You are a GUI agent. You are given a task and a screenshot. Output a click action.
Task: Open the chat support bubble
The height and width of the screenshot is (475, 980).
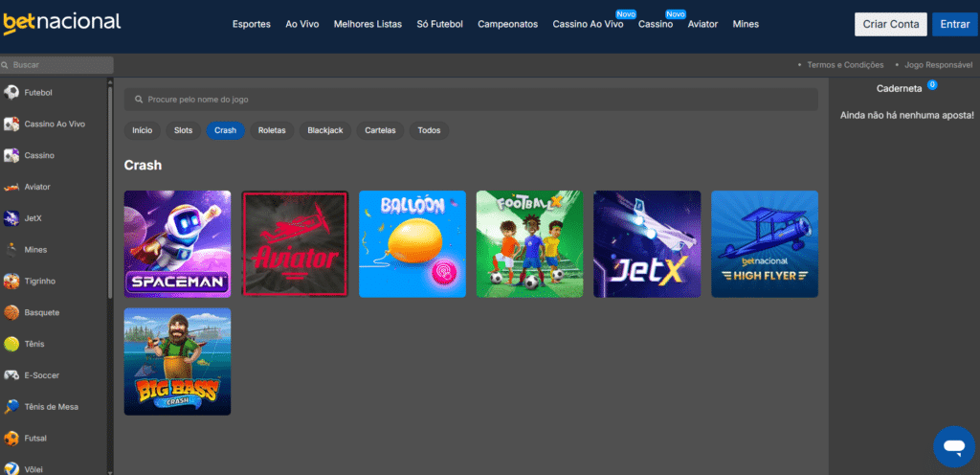point(954,446)
